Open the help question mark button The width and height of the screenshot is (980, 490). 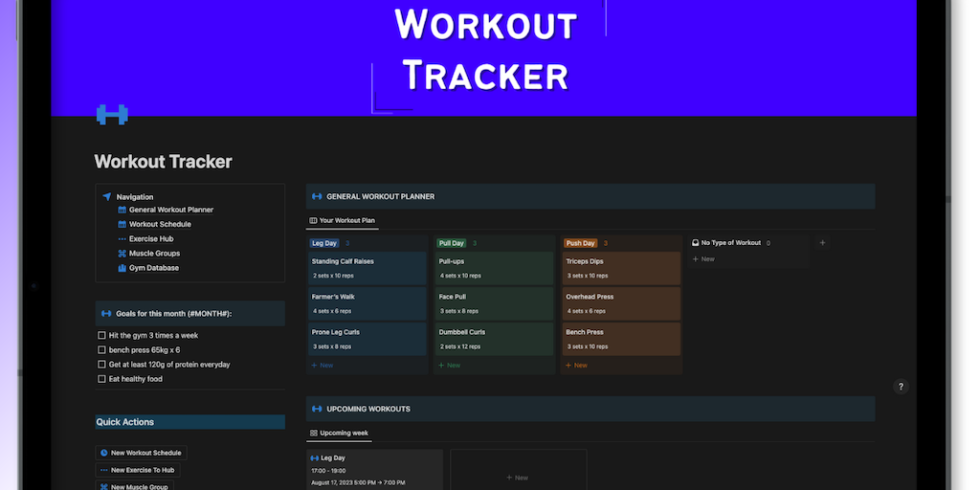901,387
